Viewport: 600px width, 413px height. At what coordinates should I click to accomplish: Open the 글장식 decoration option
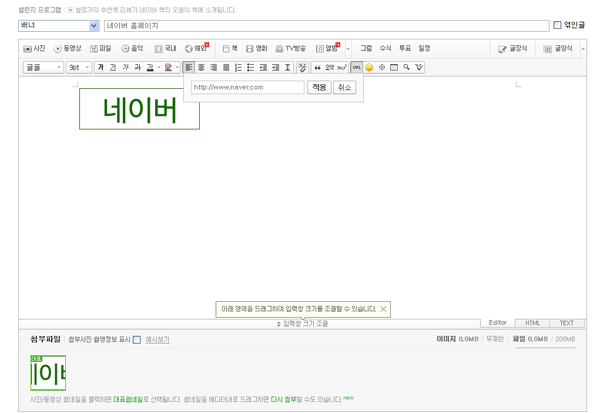pyautogui.click(x=513, y=49)
